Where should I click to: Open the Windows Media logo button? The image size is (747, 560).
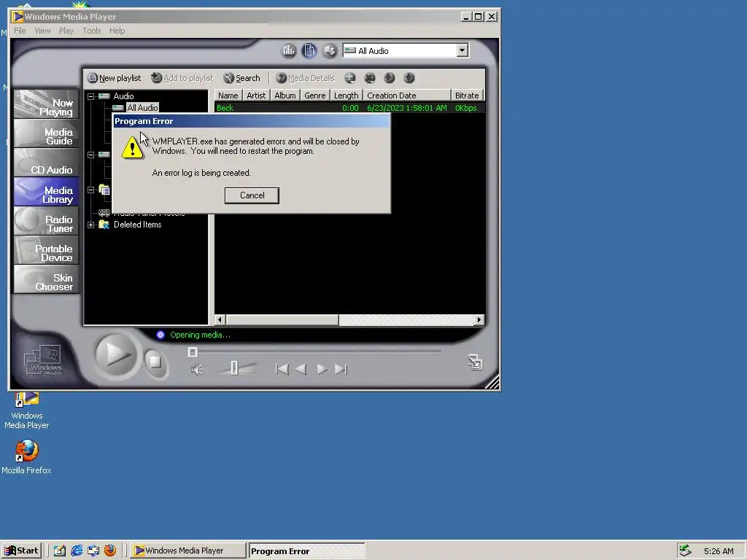pyautogui.click(x=44, y=360)
